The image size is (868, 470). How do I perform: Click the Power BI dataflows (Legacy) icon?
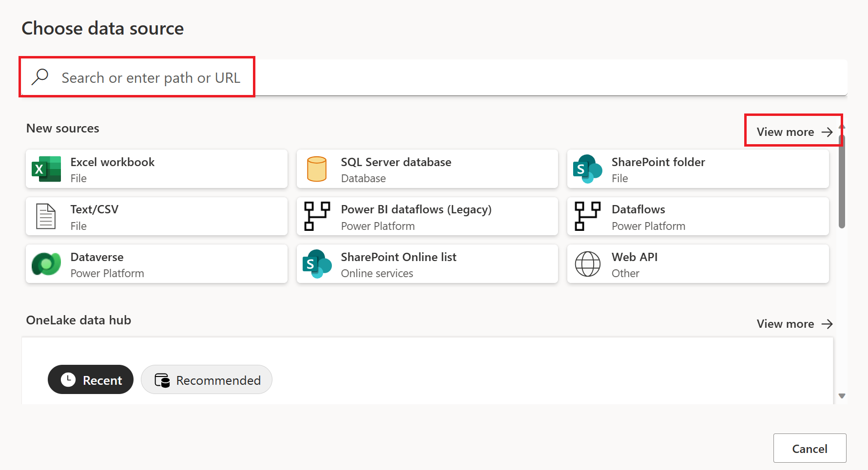317,216
